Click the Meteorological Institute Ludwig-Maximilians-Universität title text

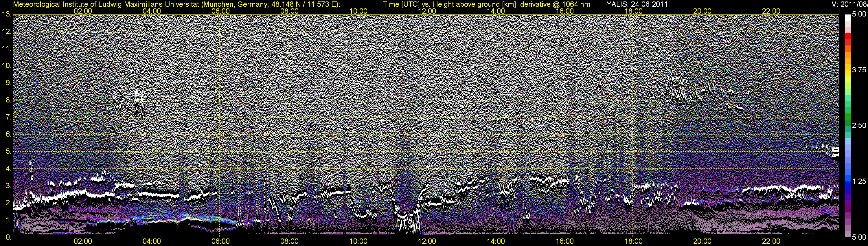tap(176, 4)
